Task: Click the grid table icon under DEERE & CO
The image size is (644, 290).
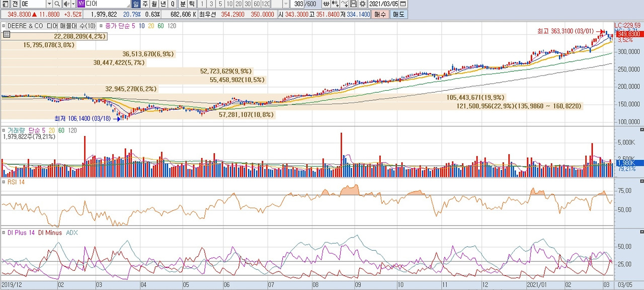Action: point(7,34)
